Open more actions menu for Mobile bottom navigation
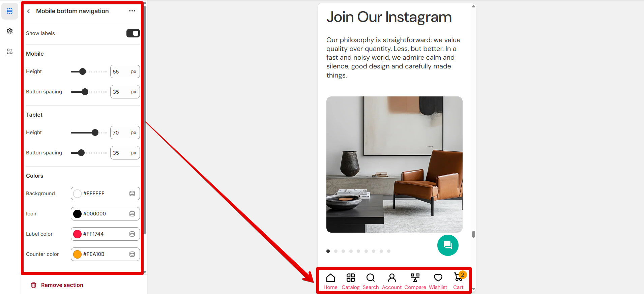 pyautogui.click(x=132, y=11)
